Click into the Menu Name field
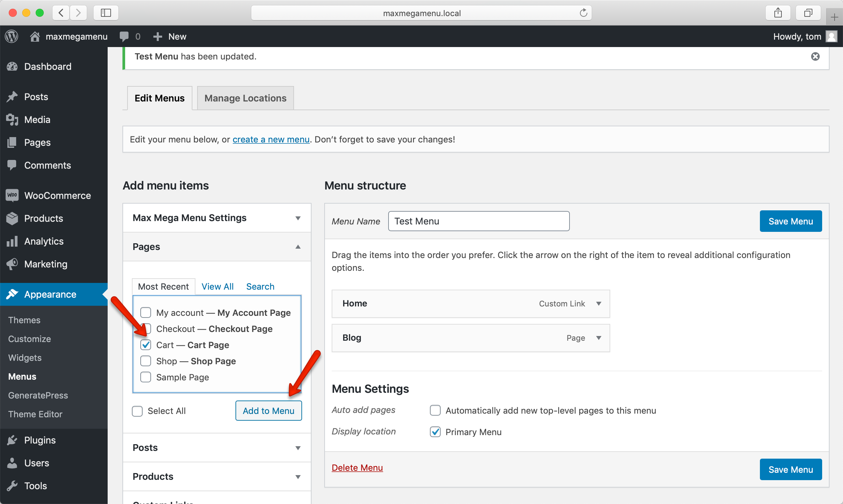 [x=479, y=221]
